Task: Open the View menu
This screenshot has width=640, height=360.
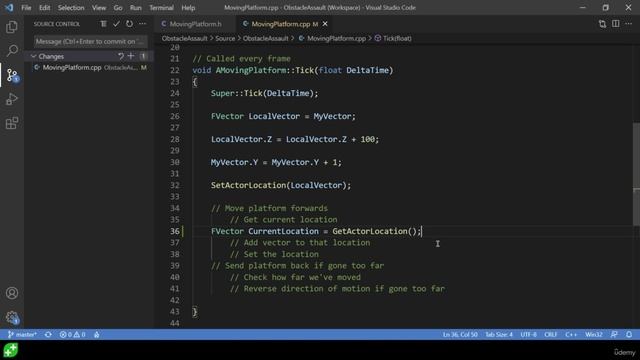Action: pyautogui.click(x=98, y=8)
